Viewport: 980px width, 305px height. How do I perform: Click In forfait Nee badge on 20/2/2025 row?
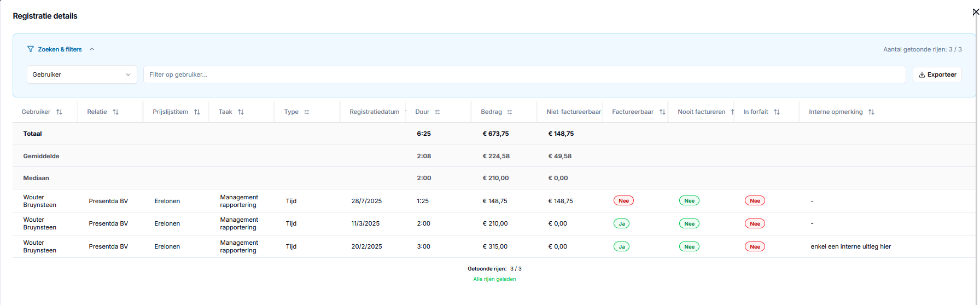755,246
